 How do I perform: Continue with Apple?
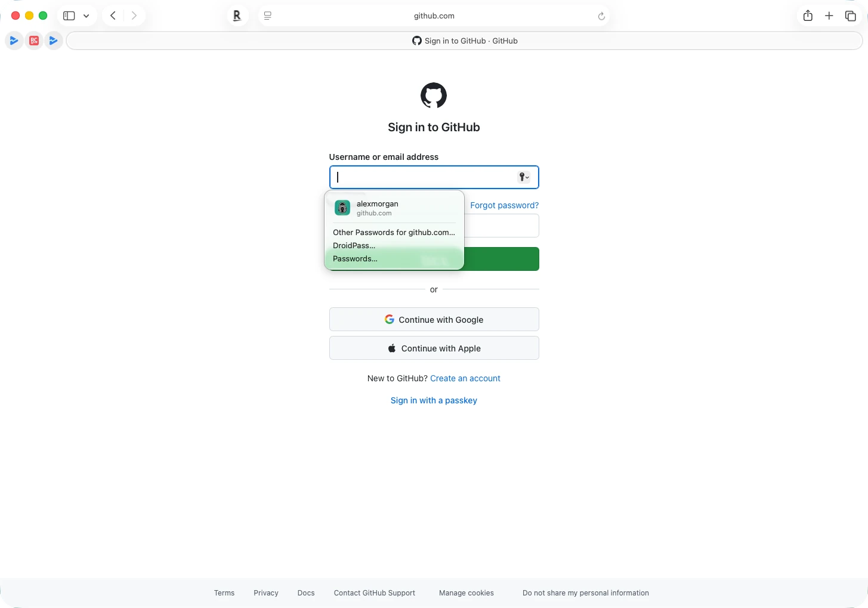pyautogui.click(x=434, y=348)
